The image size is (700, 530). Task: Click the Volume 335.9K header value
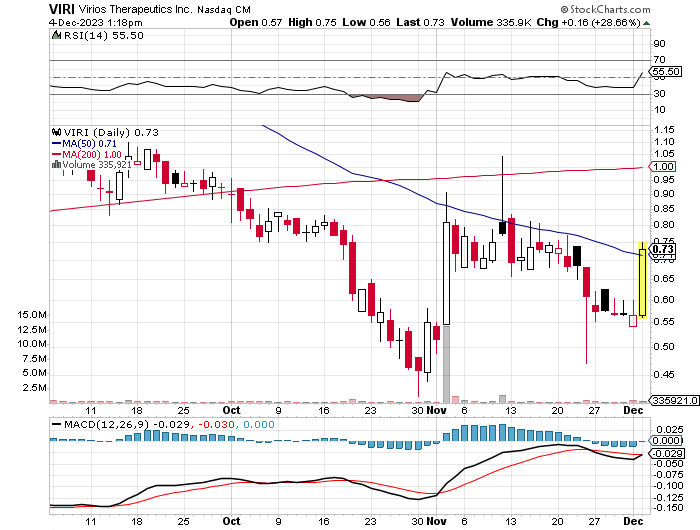[491, 22]
